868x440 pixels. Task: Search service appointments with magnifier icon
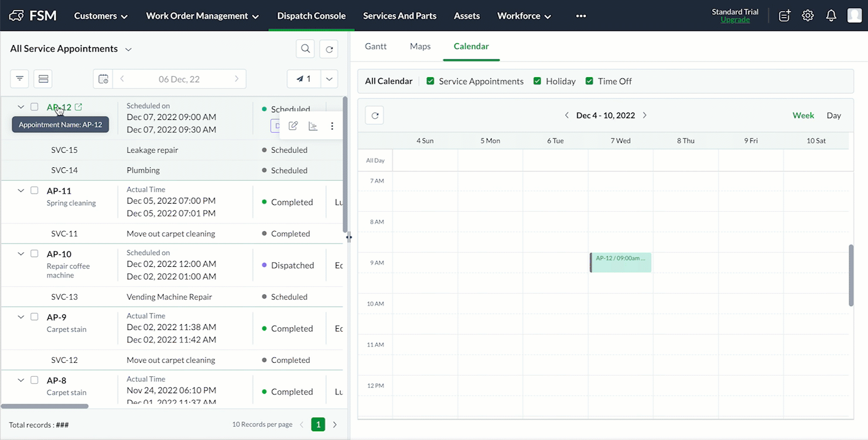pyautogui.click(x=305, y=49)
